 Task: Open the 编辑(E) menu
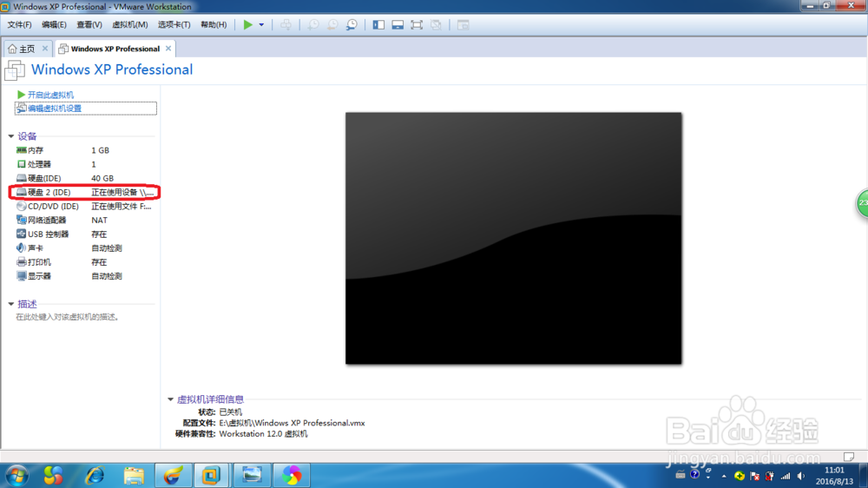tap(54, 24)
